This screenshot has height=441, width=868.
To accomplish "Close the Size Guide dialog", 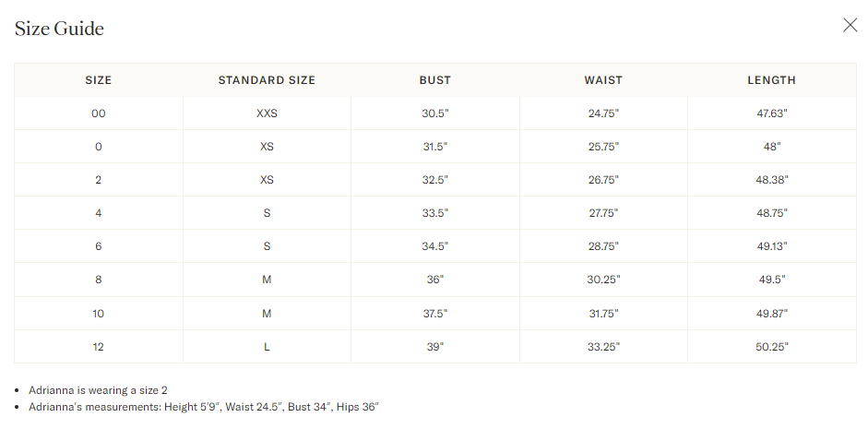I will pyautogui.click(x=850, y=26).
